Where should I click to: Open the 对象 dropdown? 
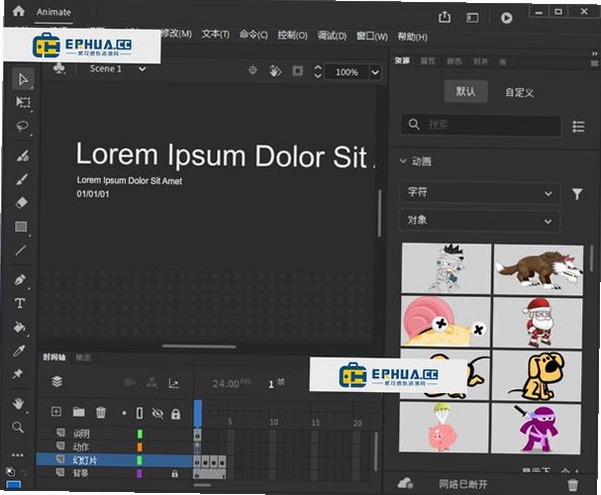coord(479,221)
